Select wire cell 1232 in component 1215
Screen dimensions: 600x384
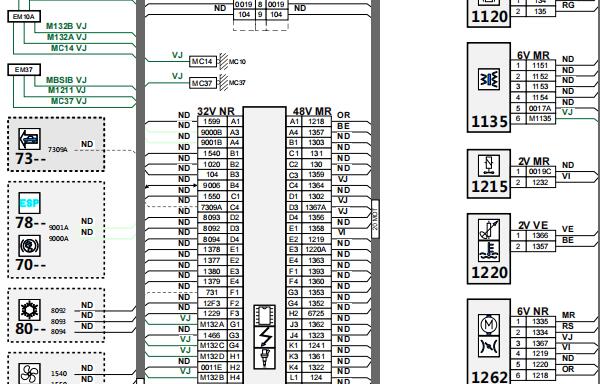pyautogui.click(x=540, y=182)
